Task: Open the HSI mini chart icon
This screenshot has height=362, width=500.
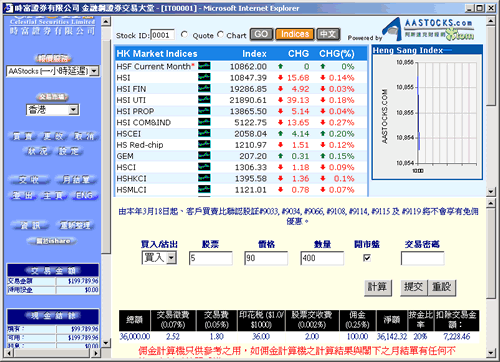Action: pos(204,77)
